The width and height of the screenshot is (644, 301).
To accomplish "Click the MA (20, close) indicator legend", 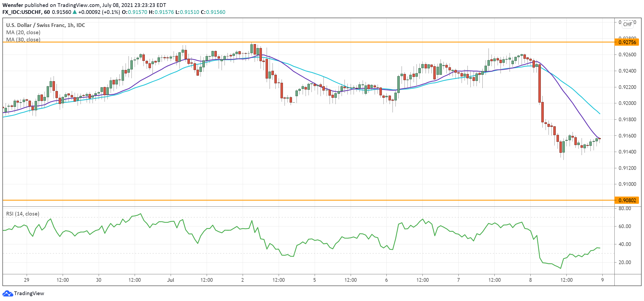I will (23, 32).
